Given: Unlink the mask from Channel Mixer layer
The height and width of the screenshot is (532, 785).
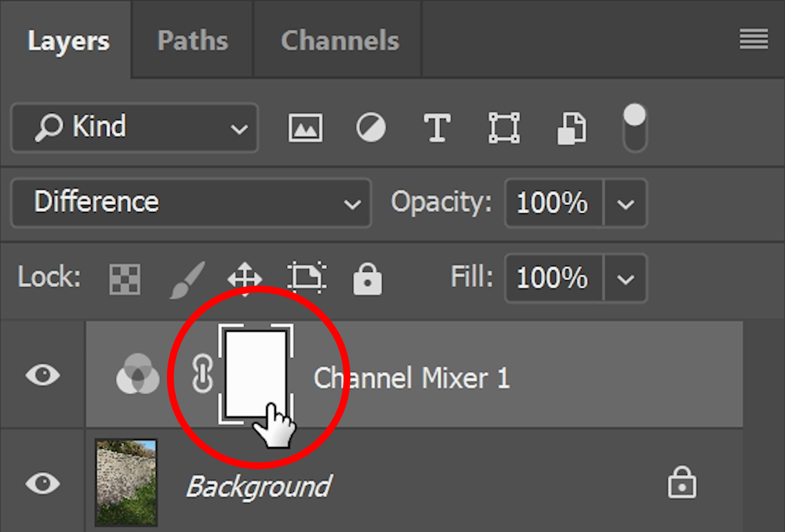Looking at the screenshot, I should coord(202,374).
